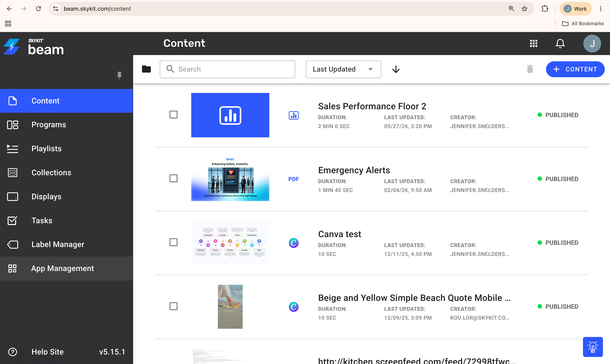This screenshot has width=610, height=364.
Task: View site information icon in address bar
Action: [x=56, y=9]
